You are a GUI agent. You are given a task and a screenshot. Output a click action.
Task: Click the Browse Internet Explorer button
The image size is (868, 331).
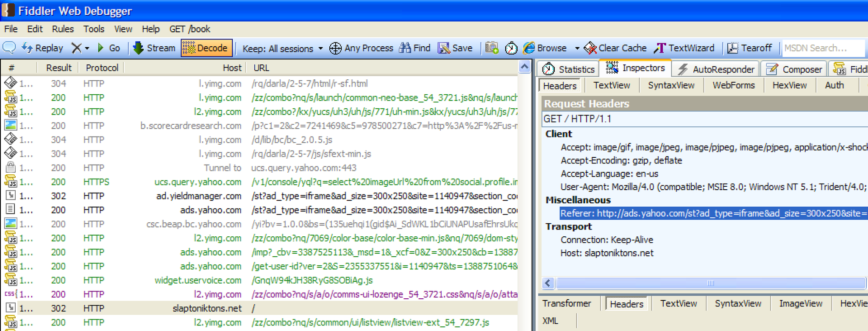coord(545,48)
